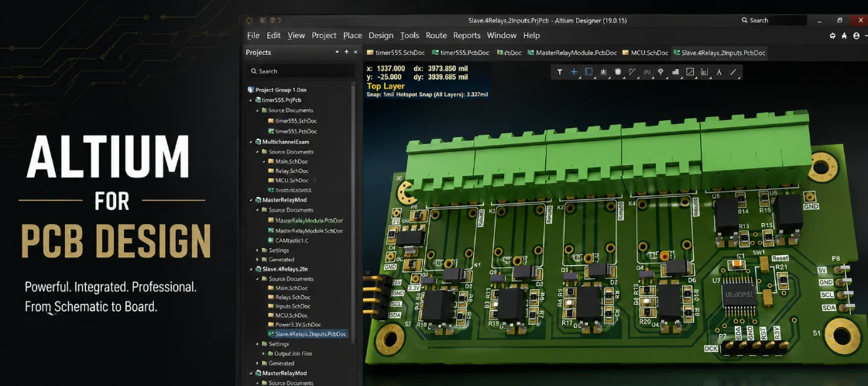Close the Projects panel
The width and height of the screenshot is (868, 386).
[x=355, y=52]
